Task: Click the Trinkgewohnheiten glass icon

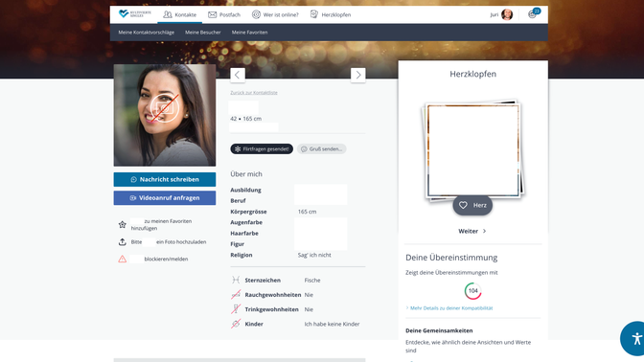Action: click(x=236, y=309)
